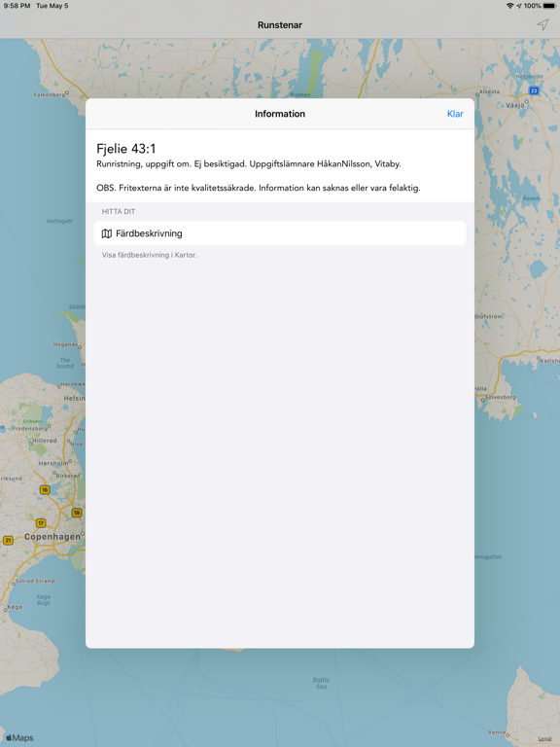The height and width of the screenshot is (747, 560).
Task: Click the Køge label on the map
Action: coord(15,607)
